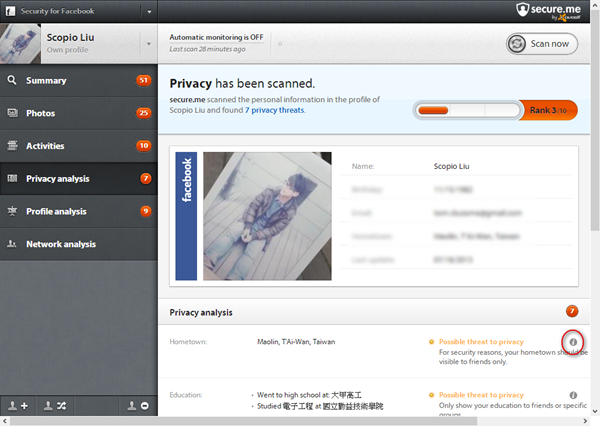Open the Summary section

coord(78,80)
